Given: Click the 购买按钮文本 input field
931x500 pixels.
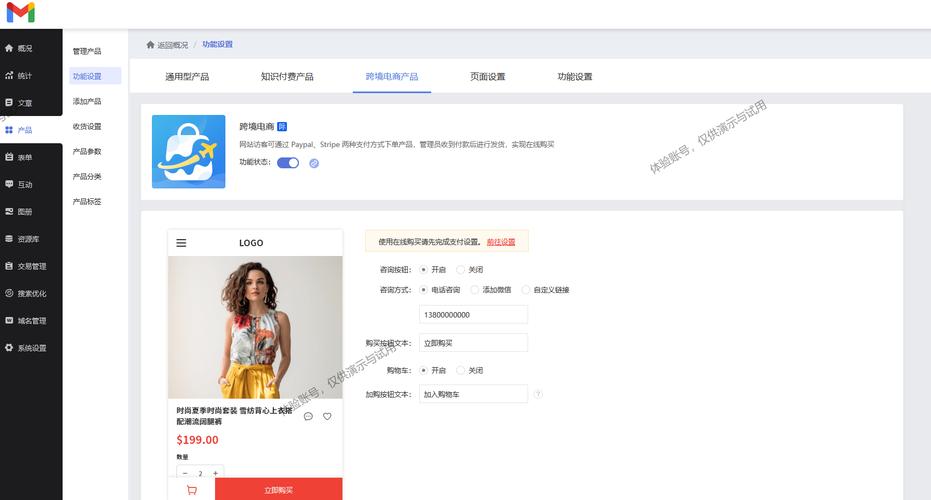Looking at the screenshot, I should (473, 343).
